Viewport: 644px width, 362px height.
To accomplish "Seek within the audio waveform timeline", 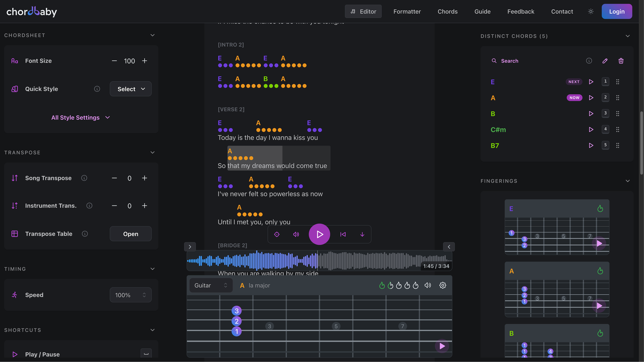I will tap(375, 260).
